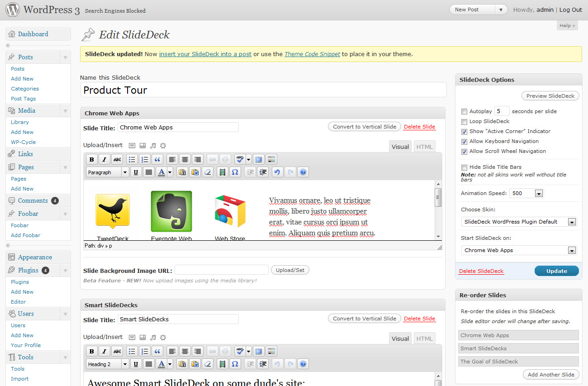Paste as plain text in Chrome Web Apps editor
The image size is (588, 386).
pyautogui.click(x=182, y=172)
